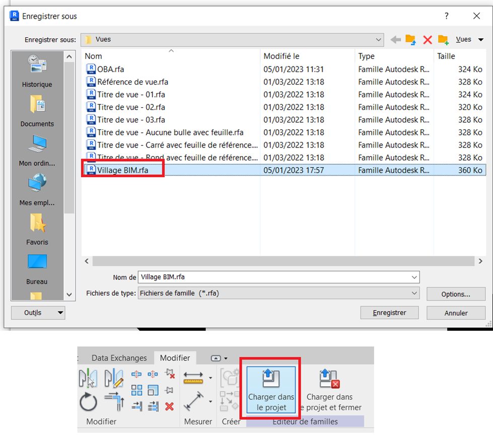Open the Options... button
This screenshot has height=448, width=493.
[456, 294]
